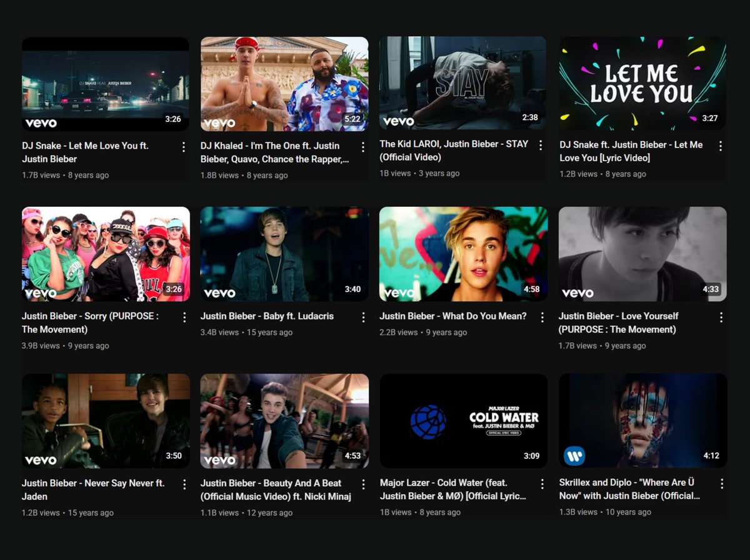This screenshot has width=750, height=560.
Task: Play the STAY official video thumbnail
Action: [462, 82]
